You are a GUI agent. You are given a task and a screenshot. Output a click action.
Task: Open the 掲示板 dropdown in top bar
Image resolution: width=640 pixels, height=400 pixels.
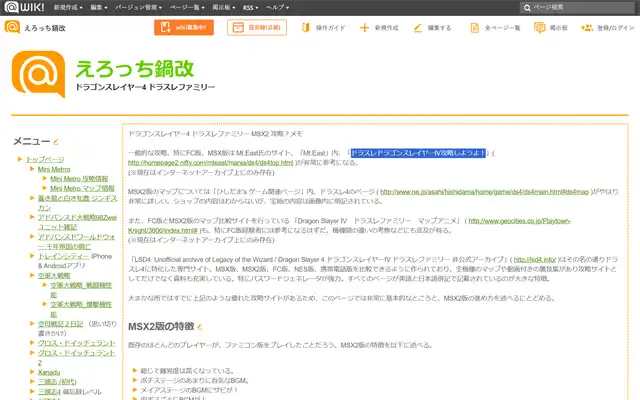pos(223,7)
